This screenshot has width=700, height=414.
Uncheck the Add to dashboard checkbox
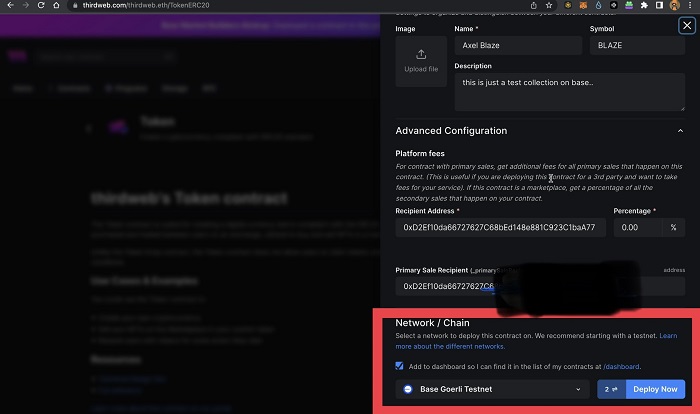coord(401,366)
